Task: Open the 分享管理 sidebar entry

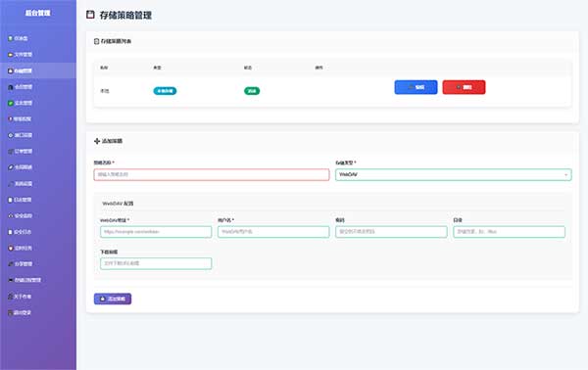Action: pos(21,264)
